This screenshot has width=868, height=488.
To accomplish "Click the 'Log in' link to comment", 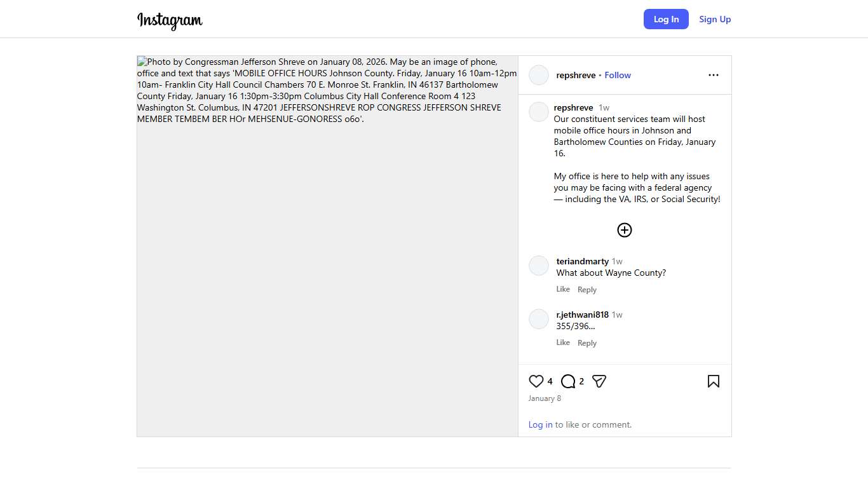I will coord(540,424).
